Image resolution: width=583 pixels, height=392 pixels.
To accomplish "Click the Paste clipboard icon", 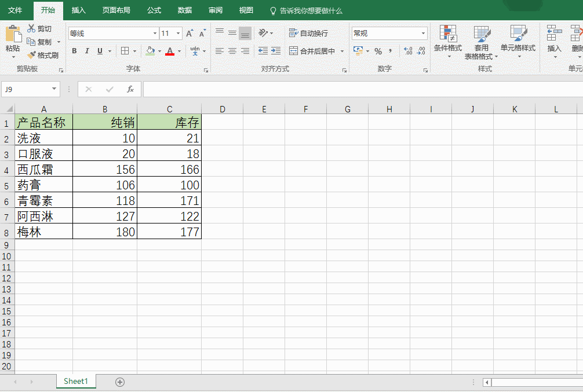I will click(13, 34).
